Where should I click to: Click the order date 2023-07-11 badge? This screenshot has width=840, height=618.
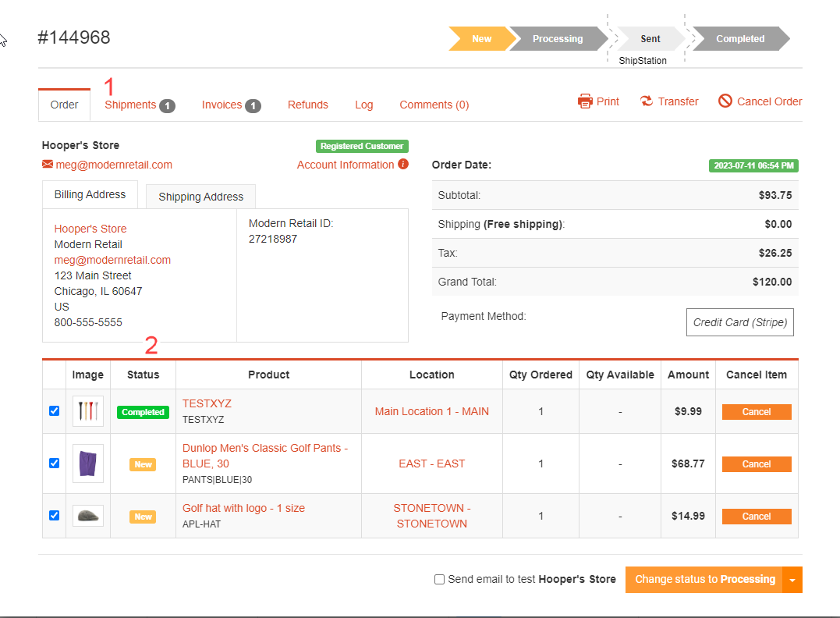point(753,165)
